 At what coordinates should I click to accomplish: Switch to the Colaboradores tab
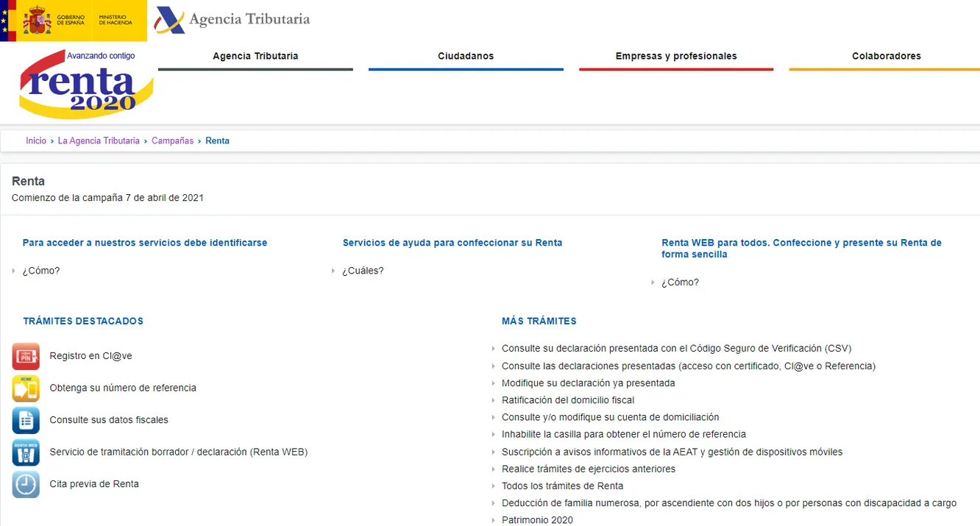(x=886, y=57)
